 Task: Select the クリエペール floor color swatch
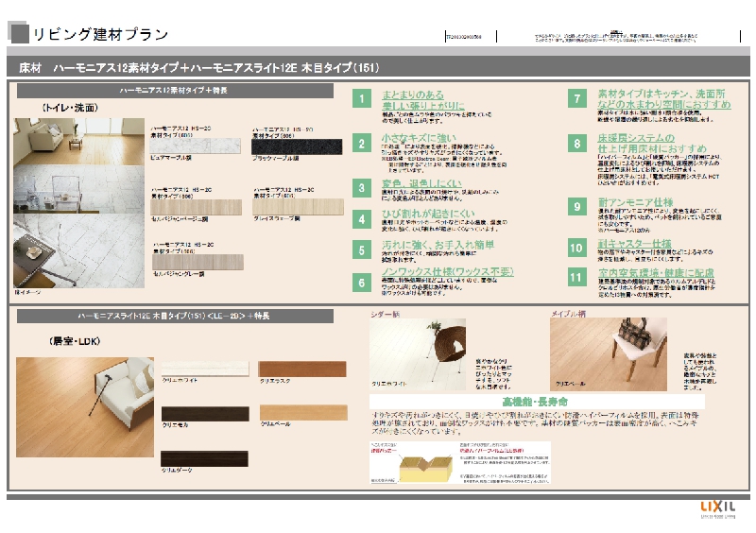[x=303, y=412]
